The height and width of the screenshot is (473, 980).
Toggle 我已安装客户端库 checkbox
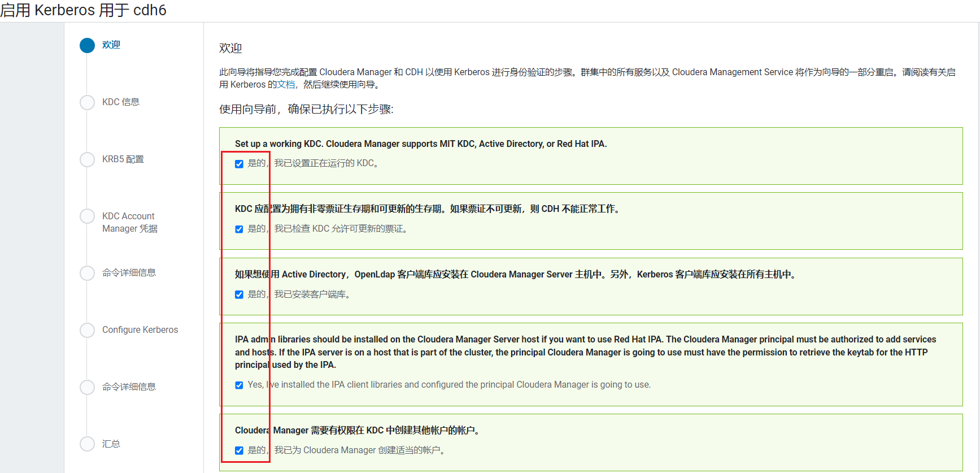point(239,294)
